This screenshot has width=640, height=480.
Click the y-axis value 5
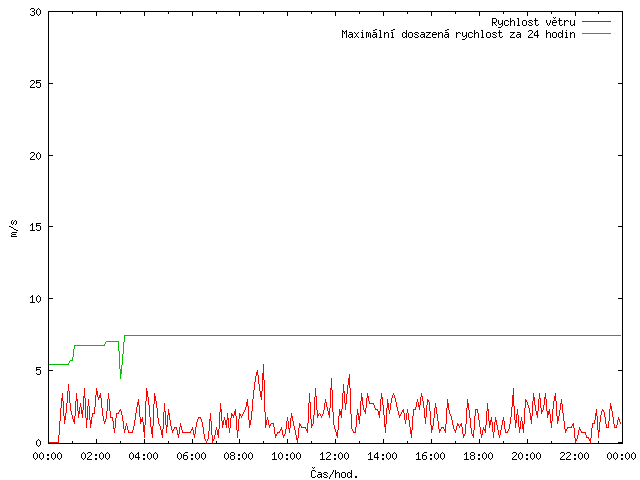click(39, 371)
